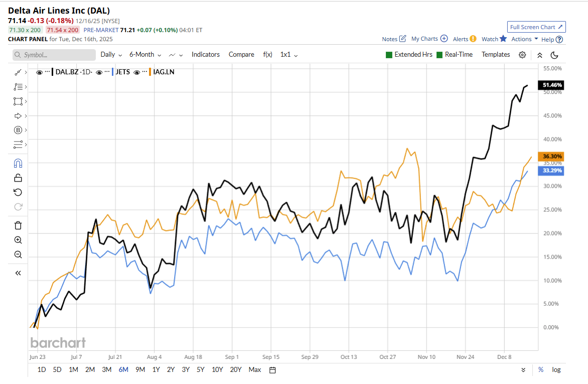Expand the 6-Month period dropdown
The image size is (588, 384).
[x=145, y=55]
